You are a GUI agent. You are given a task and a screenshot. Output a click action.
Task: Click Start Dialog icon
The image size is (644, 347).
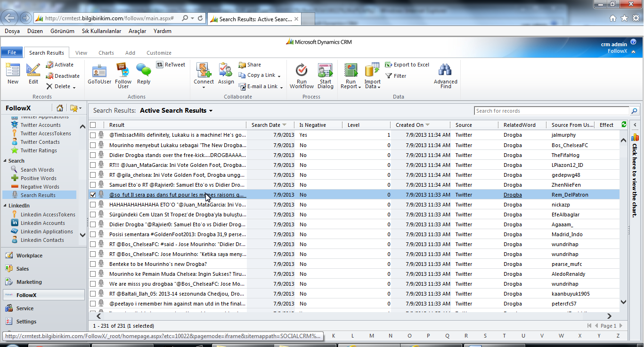tap(325, 70)
